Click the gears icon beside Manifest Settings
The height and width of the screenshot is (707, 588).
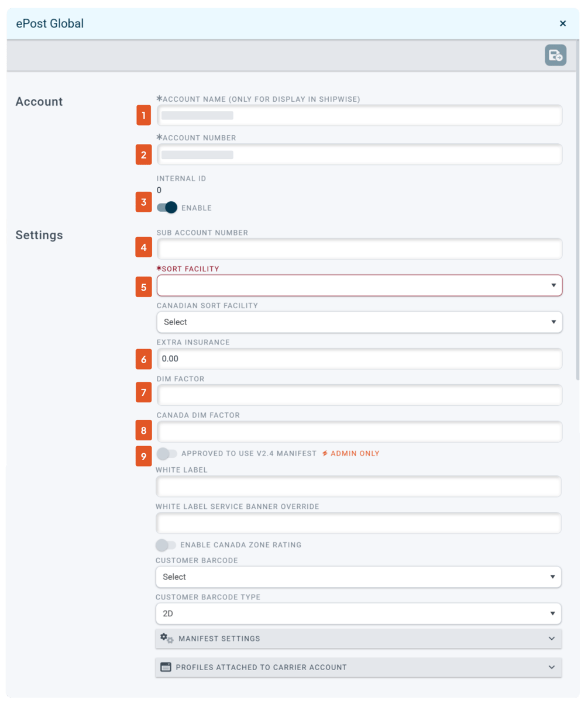point(167,638)
